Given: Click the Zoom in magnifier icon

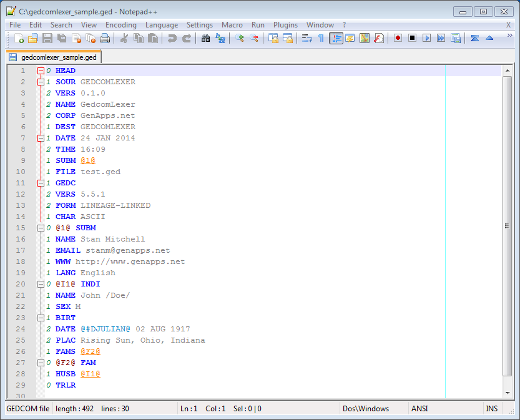Looking at the screenshot, I should coord(240,39).
